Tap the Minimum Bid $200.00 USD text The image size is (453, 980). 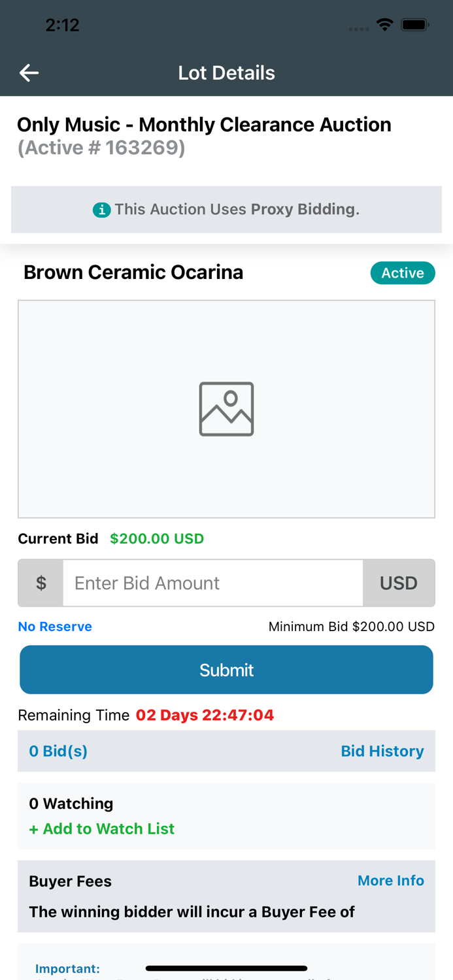point(352,626)
